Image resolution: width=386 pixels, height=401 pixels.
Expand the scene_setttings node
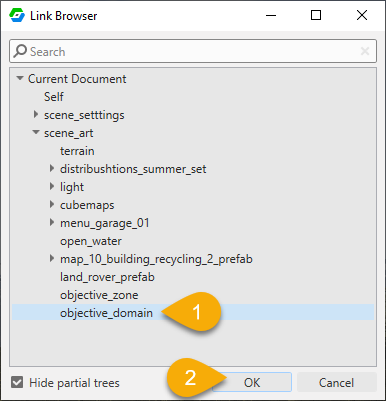click(36, 114)
